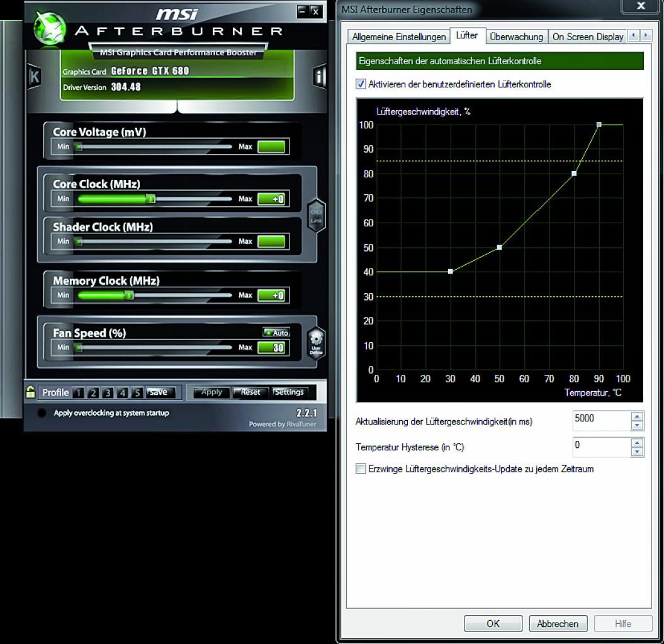
Task: Open the Allgemeine Einstellungen tab
Action: point(399,37)
